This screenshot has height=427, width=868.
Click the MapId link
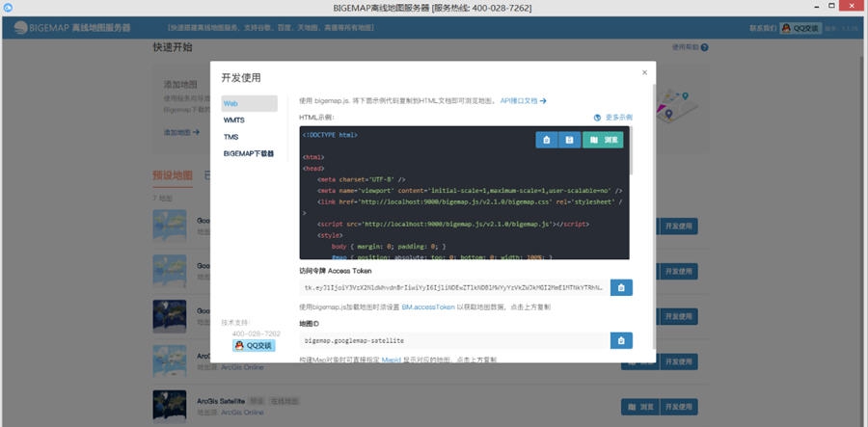[391, 360]
